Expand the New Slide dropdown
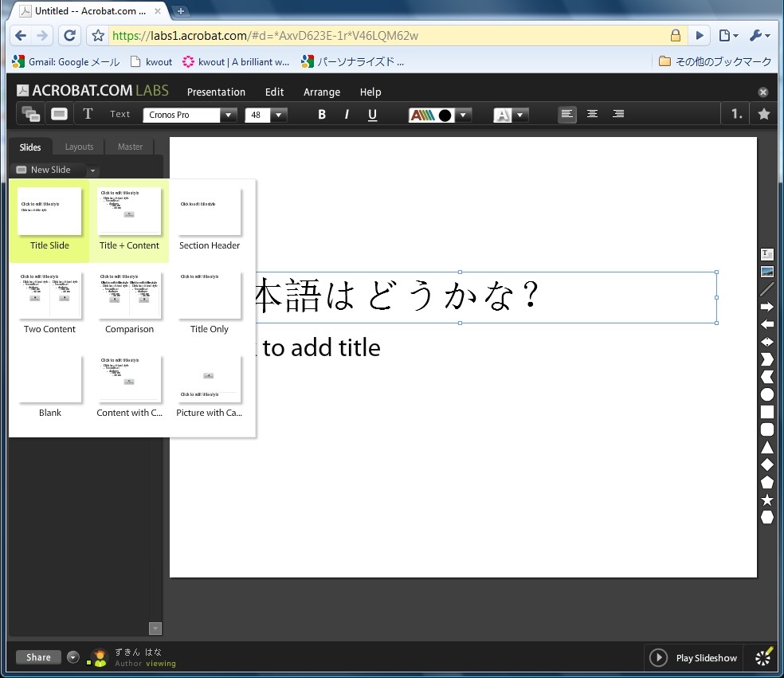This screenshot has width=784, height=678. click(92, 169)
